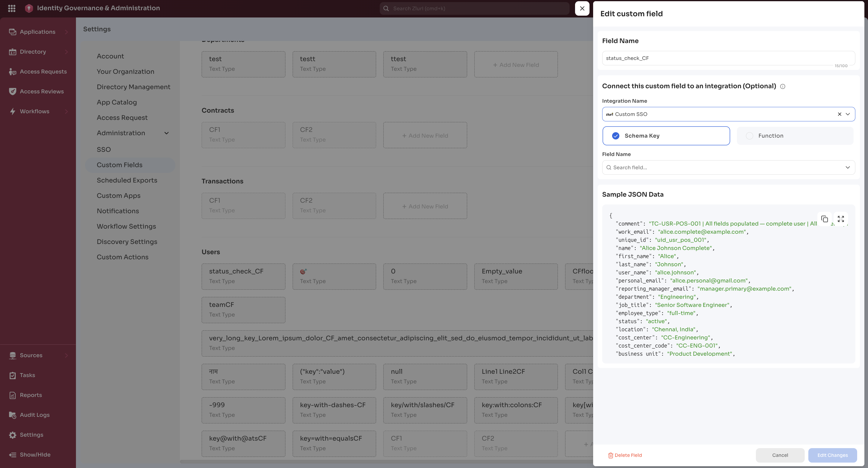
Task: Open the Integration Name dropdown arrow
Action: click(x=848, y=114)
